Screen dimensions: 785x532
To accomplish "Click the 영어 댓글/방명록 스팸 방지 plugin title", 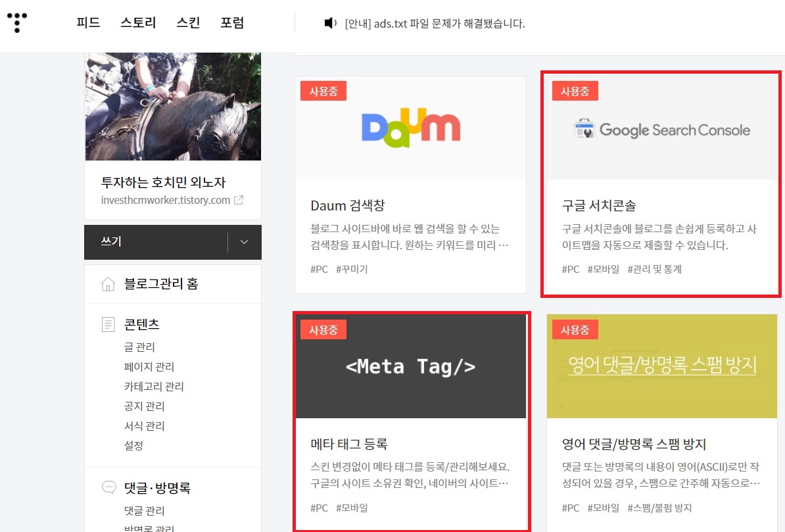I will click(x=634, y=444).
